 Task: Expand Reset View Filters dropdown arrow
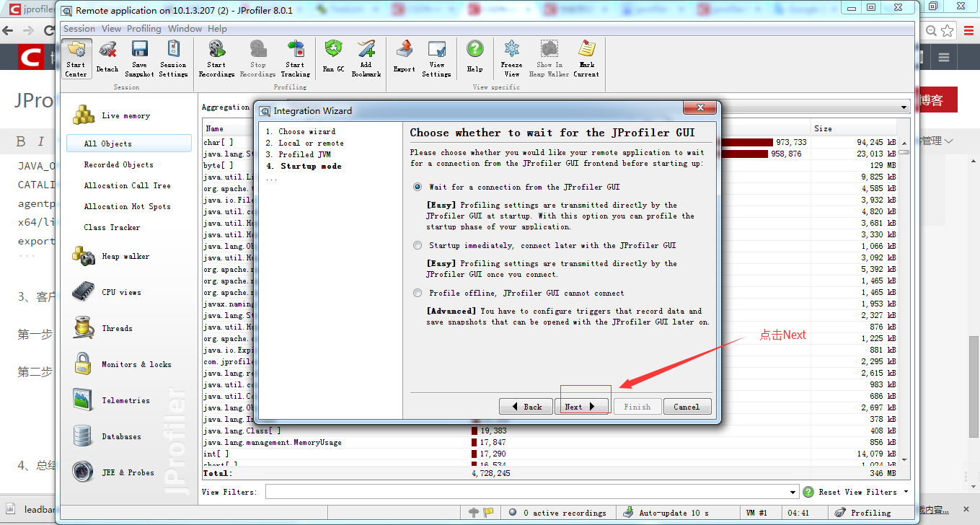905,492
